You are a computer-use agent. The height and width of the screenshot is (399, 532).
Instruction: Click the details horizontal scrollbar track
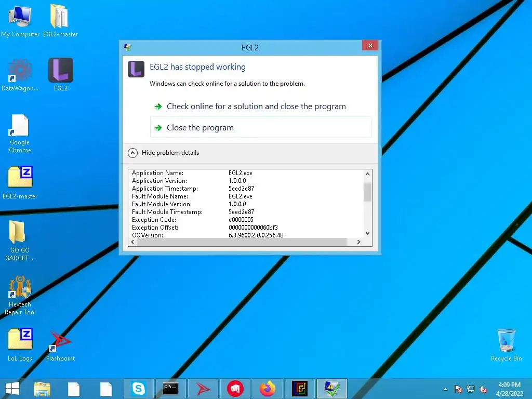click(242, 242)
